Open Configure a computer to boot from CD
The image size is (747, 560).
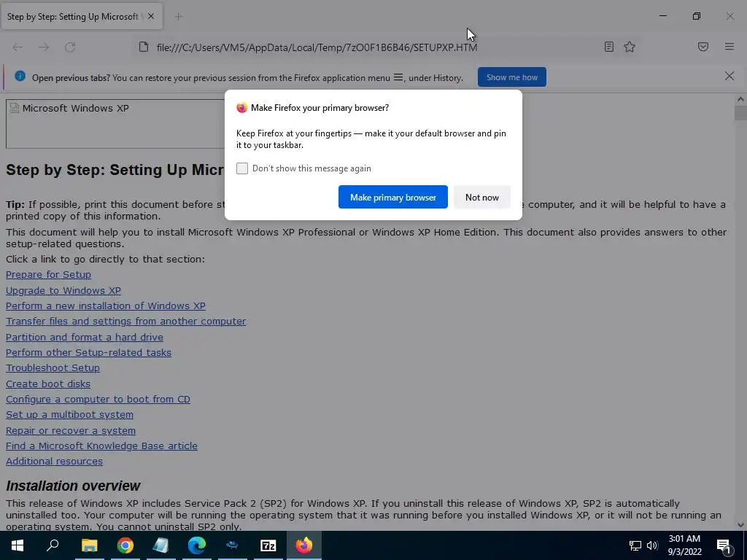(98, 399)
